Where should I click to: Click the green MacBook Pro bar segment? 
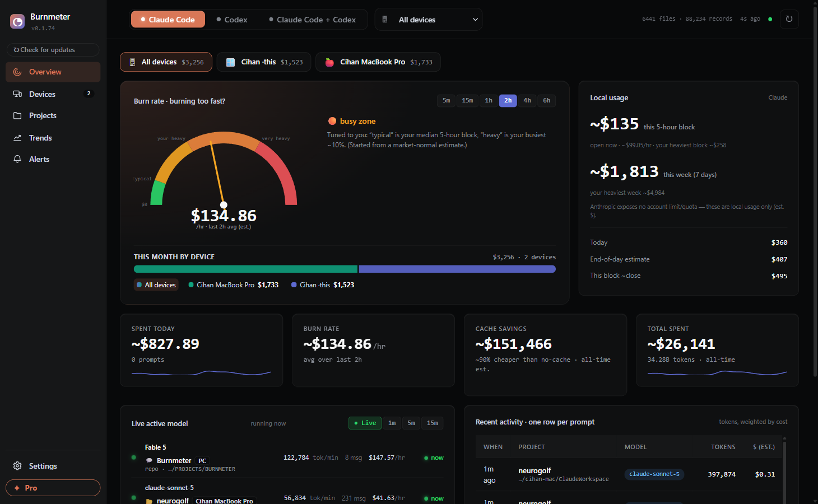[245, 269]
